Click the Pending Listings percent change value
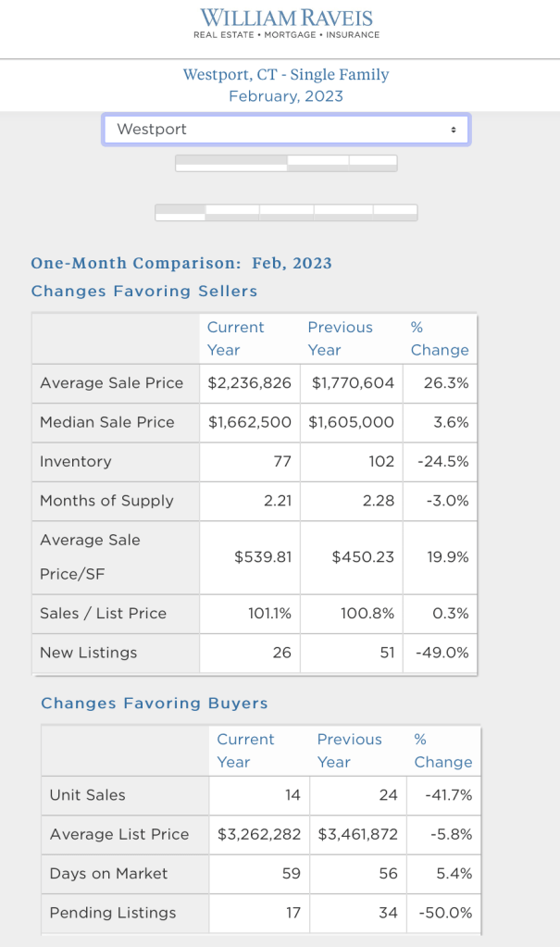560x947 pixels. [445, 913]
